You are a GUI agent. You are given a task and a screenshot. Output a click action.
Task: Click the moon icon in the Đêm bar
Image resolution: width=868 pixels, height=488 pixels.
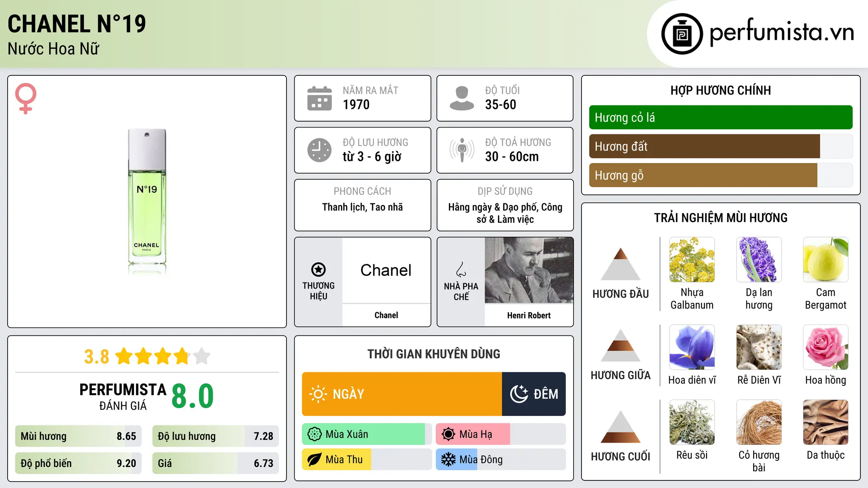tap(519, 394)
